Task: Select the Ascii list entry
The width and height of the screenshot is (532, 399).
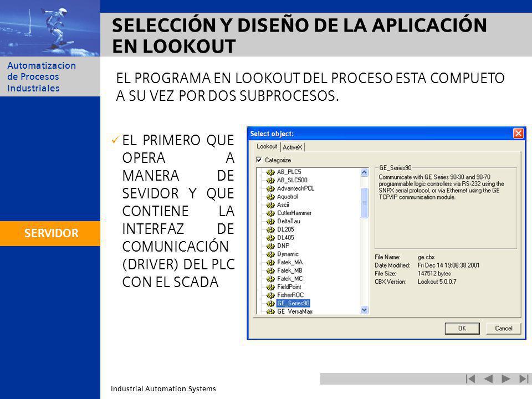Action: coord(283,205)
